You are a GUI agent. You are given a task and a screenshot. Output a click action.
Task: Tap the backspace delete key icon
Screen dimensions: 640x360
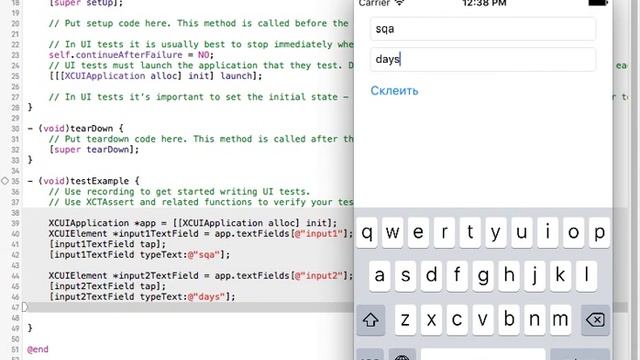[x=596, y=320]
